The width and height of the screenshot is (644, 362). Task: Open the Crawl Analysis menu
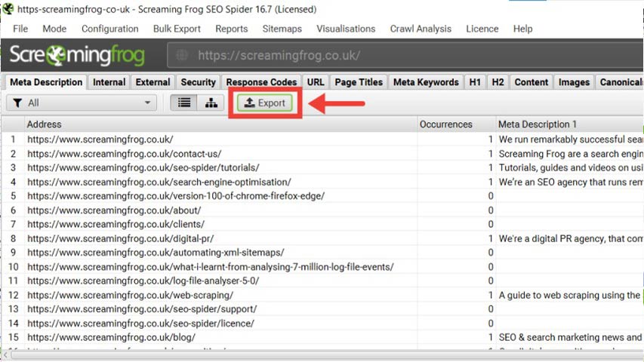421,29
